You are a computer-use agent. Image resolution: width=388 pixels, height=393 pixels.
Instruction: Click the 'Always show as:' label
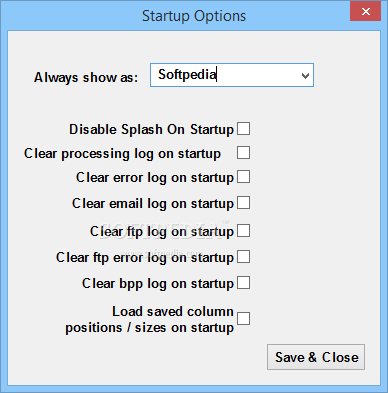(x=86, y=78)
